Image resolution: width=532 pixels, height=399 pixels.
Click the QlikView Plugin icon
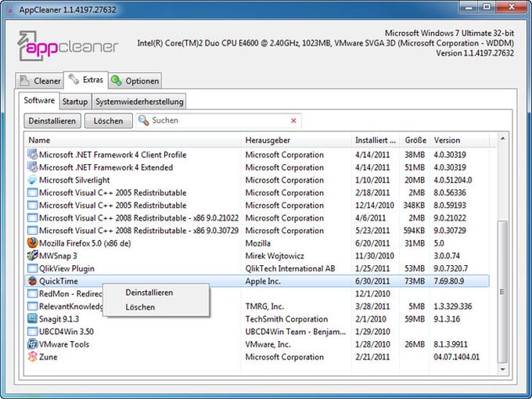32,268
